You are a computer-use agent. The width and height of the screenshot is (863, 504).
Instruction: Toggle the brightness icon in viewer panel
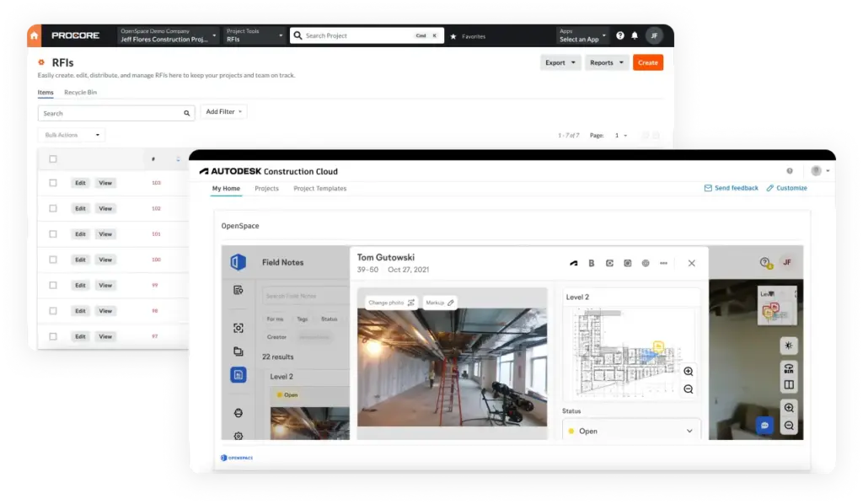(789, 346)
